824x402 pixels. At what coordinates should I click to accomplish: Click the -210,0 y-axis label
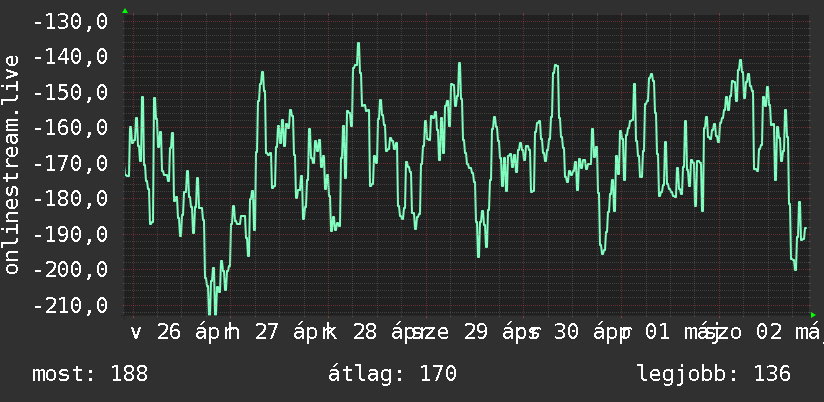point(70,305)
